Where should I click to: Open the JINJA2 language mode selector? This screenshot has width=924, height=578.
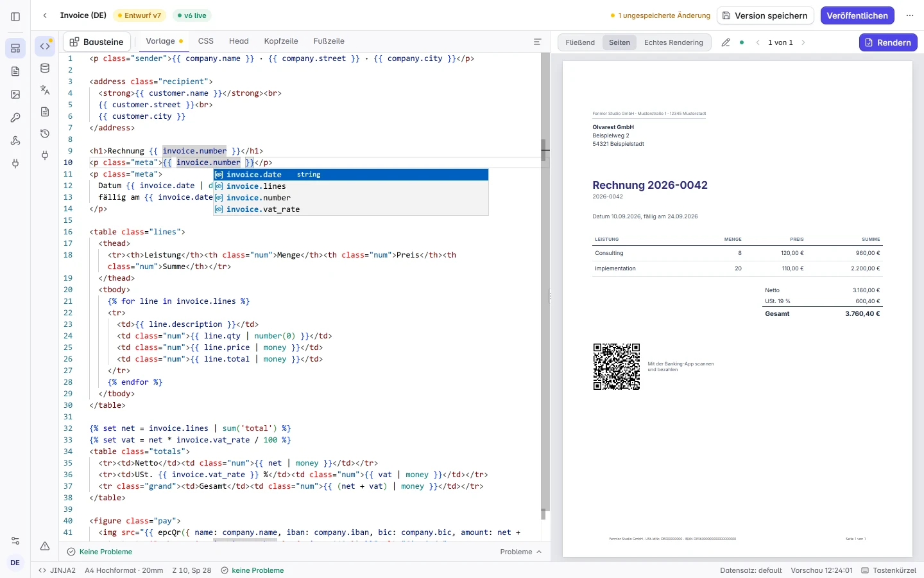[57, 570]
